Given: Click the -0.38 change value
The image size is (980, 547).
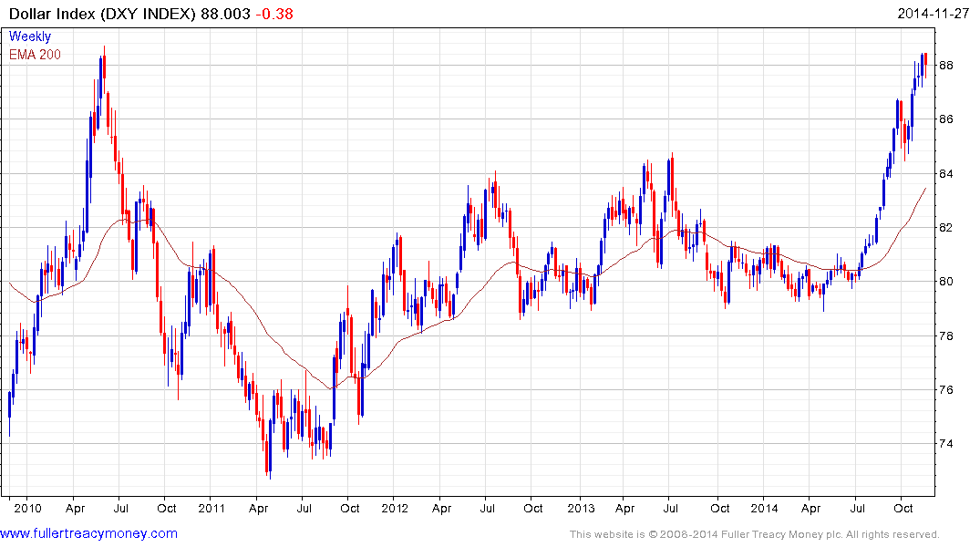Looking at the screenshot, I should coord(274,14).
